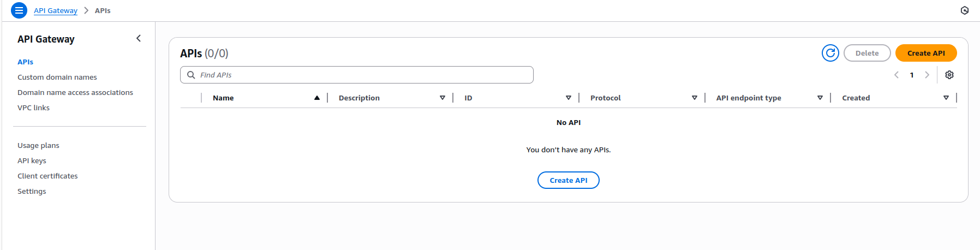Collapse the API Gateway side panel
Image resolution: width=980 pixels, height=250 pixels.
pyautogui.click(x=139, y=38)
